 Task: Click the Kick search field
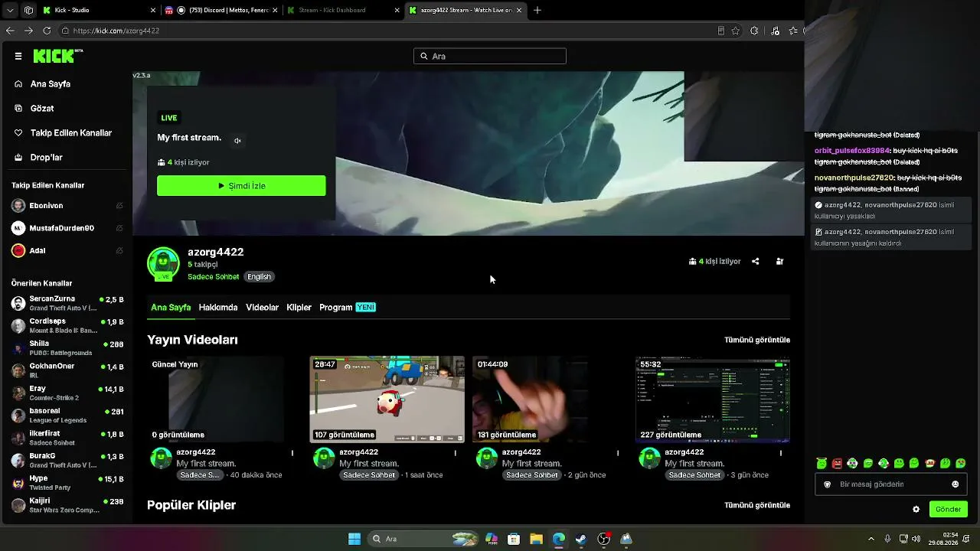[490, 56]
